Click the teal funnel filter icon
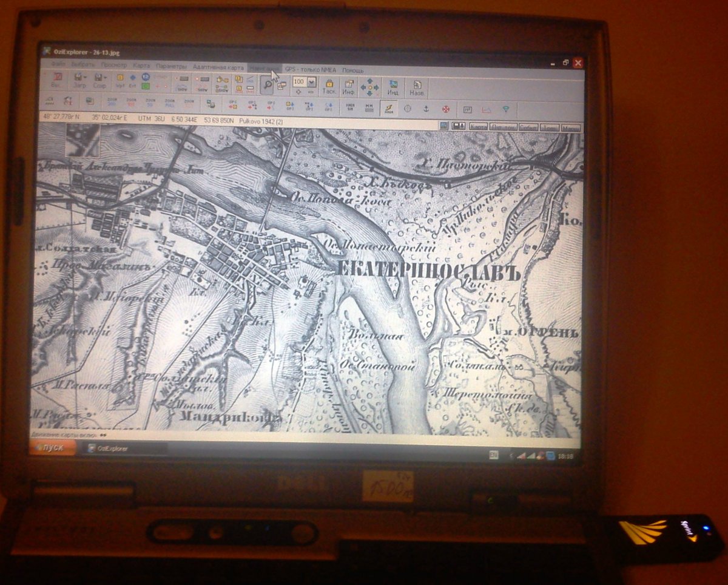This screenshot has width=728, height=585. click(x=505, y=109)
